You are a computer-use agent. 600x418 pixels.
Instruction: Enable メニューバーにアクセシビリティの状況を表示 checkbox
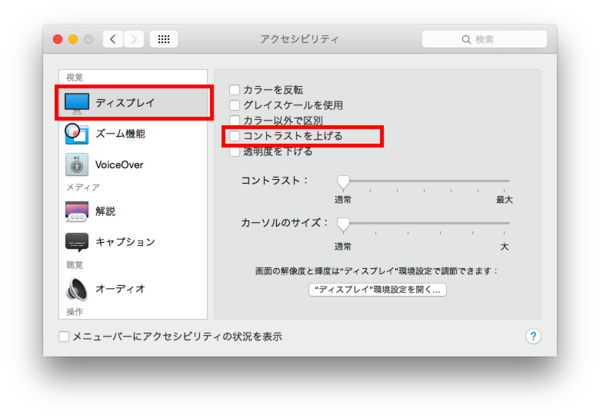[x=64, y=336]
